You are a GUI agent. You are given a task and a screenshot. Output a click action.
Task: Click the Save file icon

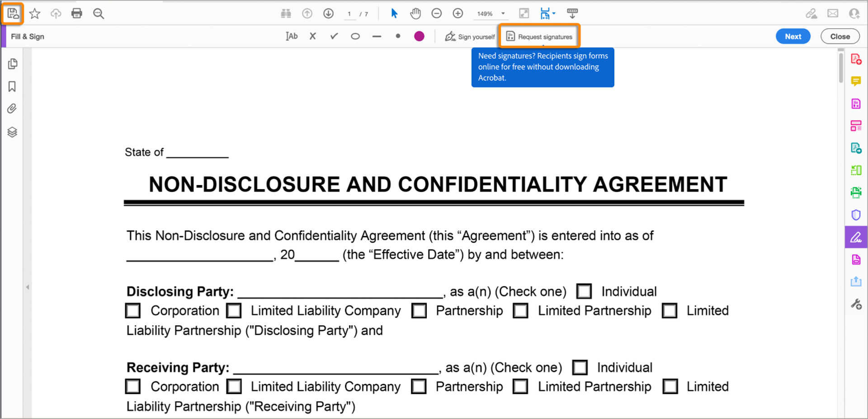[12, 14]
